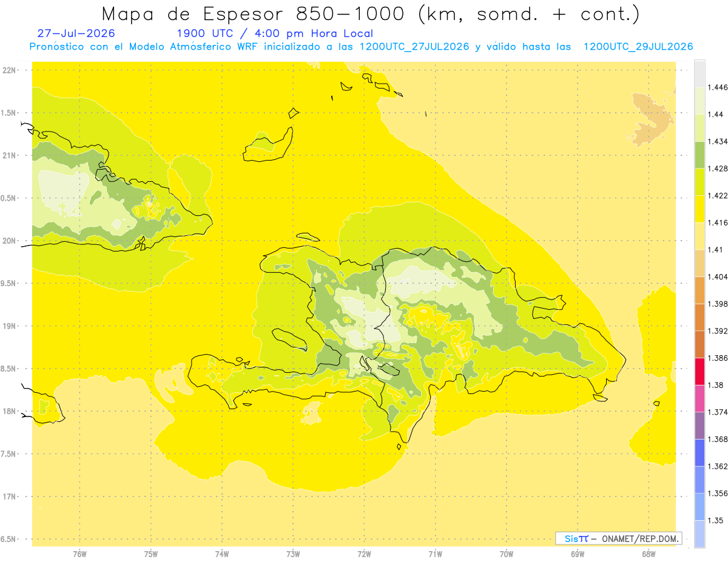Click the 21N latitude label
The width and height of the screenshot is (728, 562).
pos(9,155)
